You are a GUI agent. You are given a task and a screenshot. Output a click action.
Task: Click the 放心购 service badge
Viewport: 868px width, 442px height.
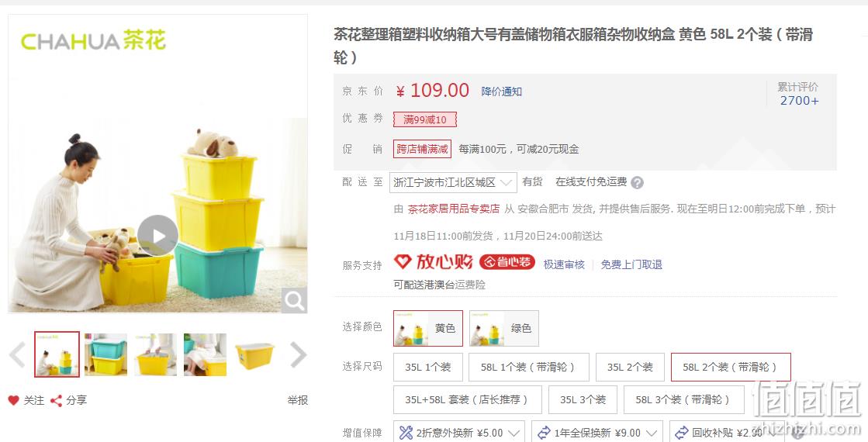click(x=434, y=261)
